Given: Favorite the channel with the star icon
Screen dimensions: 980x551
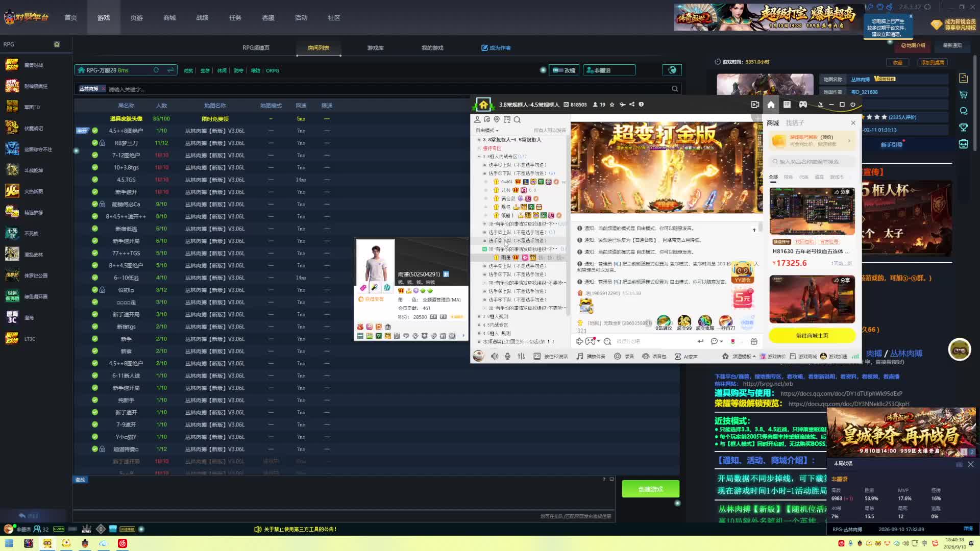Looking at the screenshot, I should coord(612,105).
